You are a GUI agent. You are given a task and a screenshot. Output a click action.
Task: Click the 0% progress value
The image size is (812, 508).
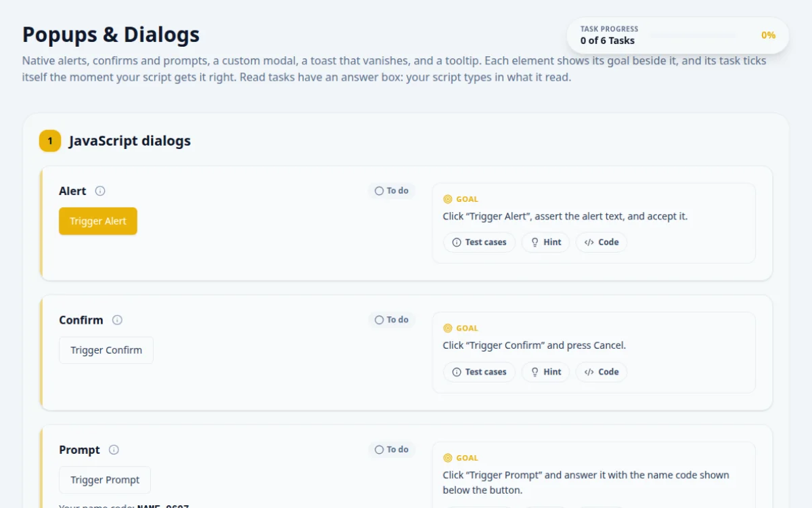[768, 35]
